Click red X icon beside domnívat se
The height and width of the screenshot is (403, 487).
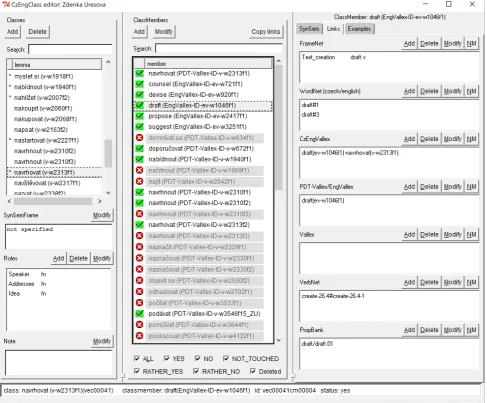tap(139, 137)
